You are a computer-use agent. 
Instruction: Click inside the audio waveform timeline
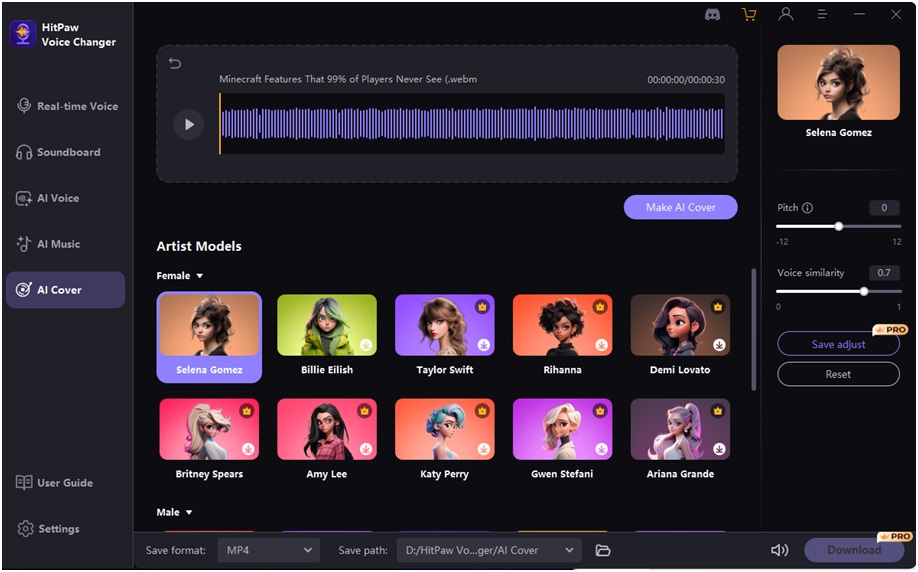[472, 124]
